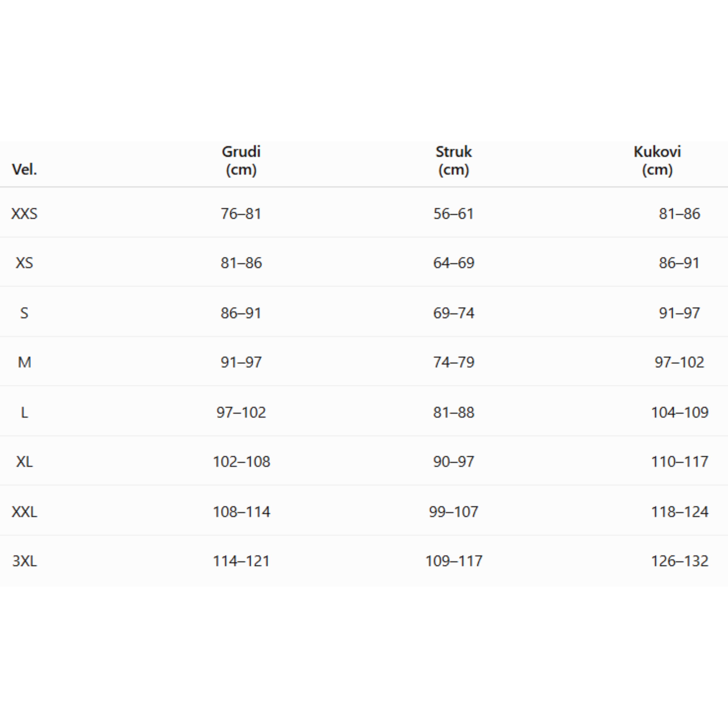Select the S size row label
The image size is (728, 728).
[x=24, y=313]
